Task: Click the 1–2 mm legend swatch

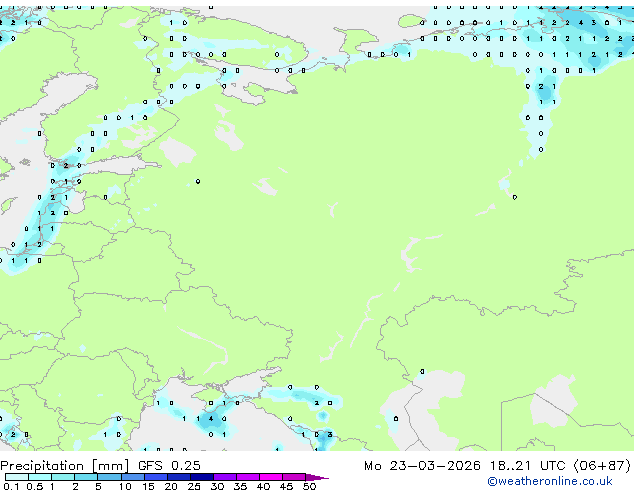Action: tap(63, 477)
